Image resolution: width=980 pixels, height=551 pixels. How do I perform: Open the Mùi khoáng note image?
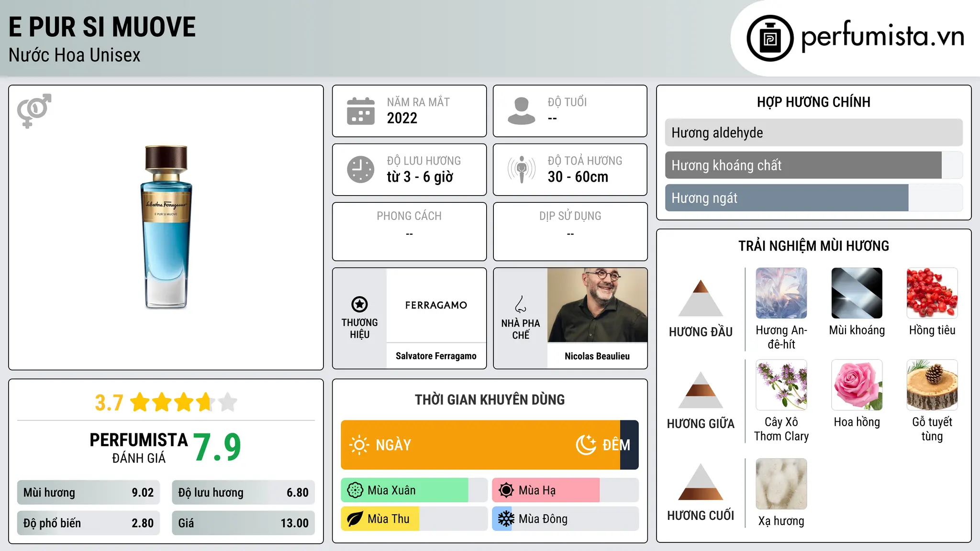coord(857,293)
